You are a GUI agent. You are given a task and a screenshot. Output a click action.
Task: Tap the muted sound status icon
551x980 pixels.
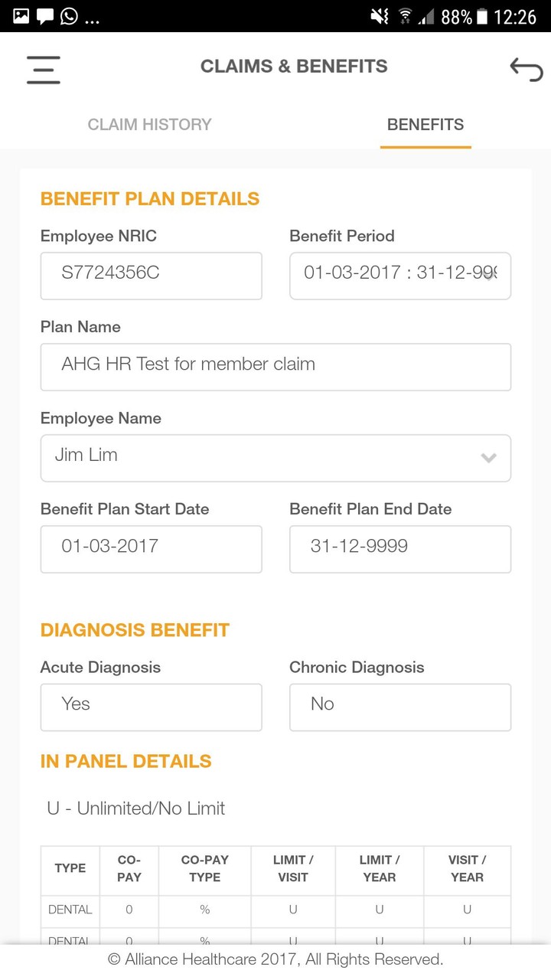[380, 16]
